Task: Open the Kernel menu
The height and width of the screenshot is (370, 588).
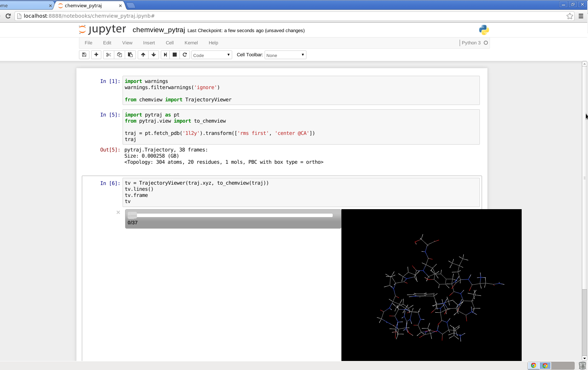Action: tap(191, 43)
